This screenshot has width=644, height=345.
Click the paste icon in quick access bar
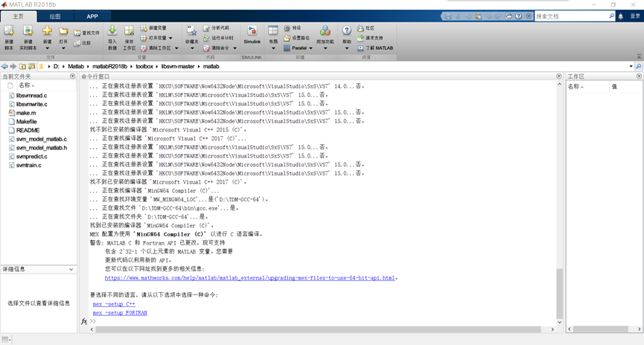click(479, 16)
